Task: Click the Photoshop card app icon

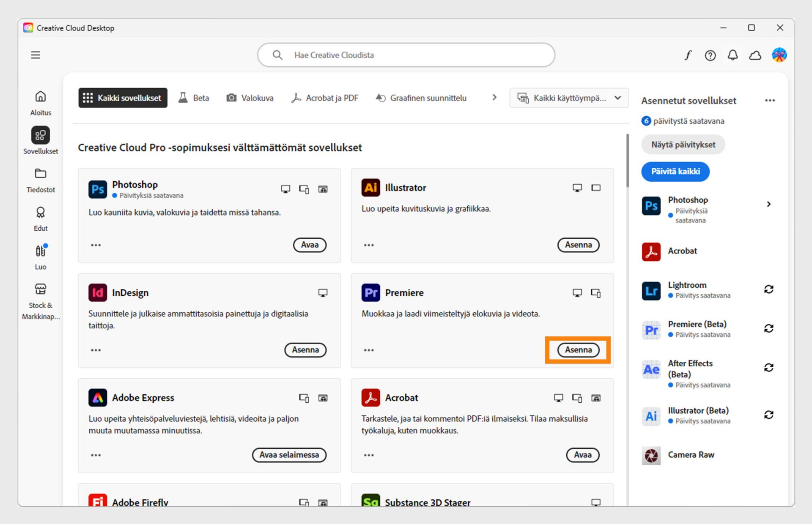Action: (97, 189)
